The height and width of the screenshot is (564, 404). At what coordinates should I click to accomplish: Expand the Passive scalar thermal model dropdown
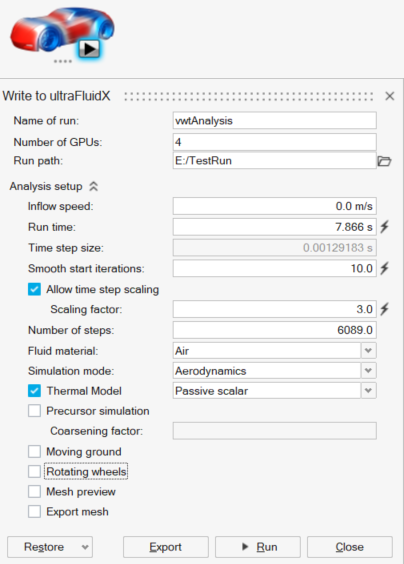(x=368, y=391)
